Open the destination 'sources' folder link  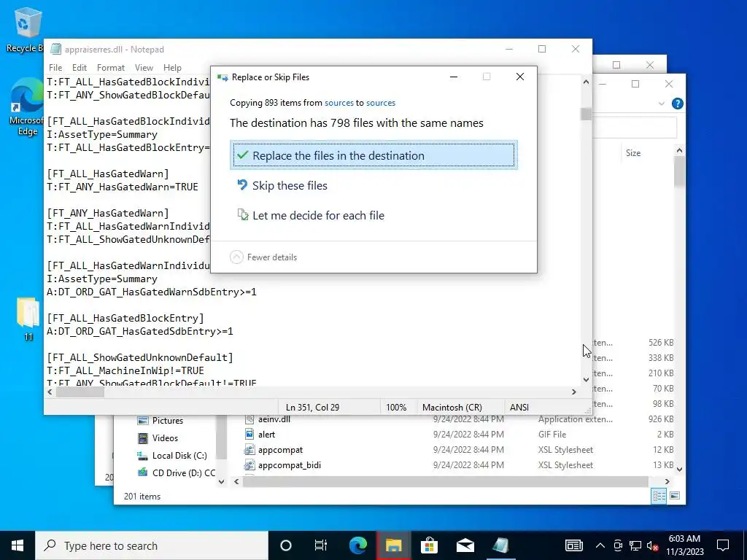coord(381,103)
